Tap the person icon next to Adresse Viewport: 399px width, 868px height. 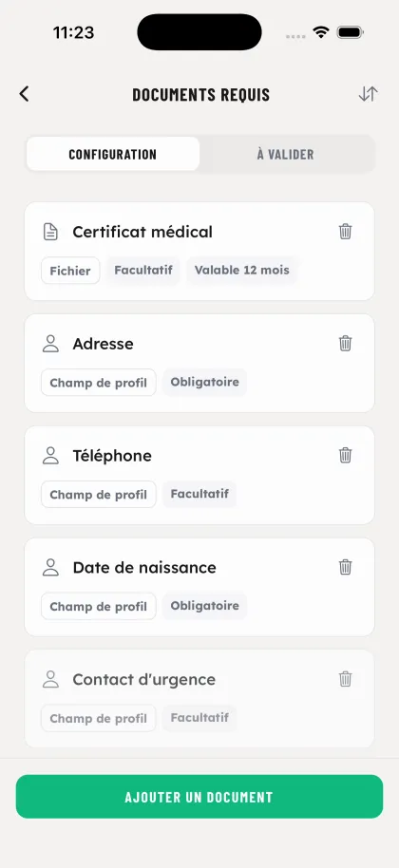point(50,343)
